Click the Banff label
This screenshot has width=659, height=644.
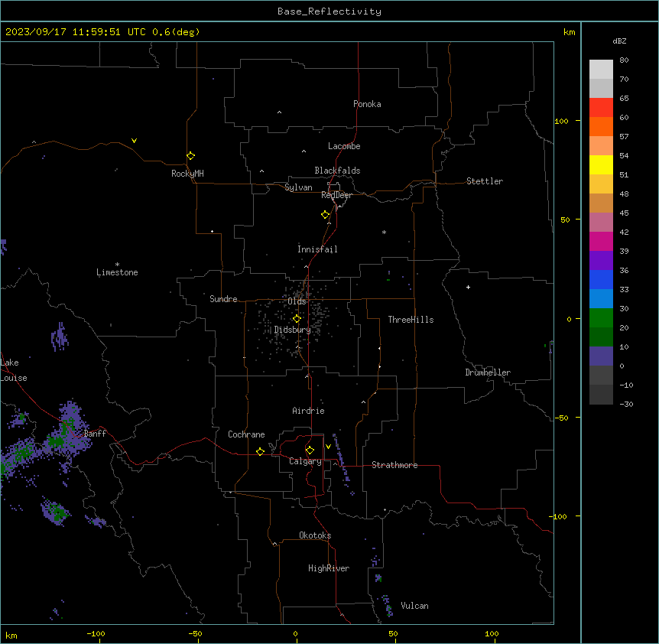tap(95, 434)
